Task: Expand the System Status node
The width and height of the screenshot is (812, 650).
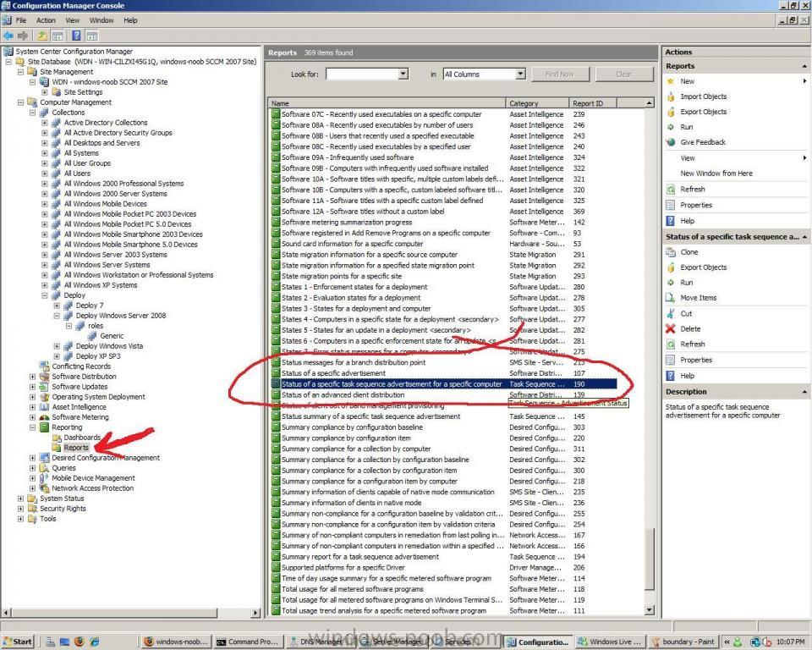Action: pyautogui.click(x=20, y=499)
